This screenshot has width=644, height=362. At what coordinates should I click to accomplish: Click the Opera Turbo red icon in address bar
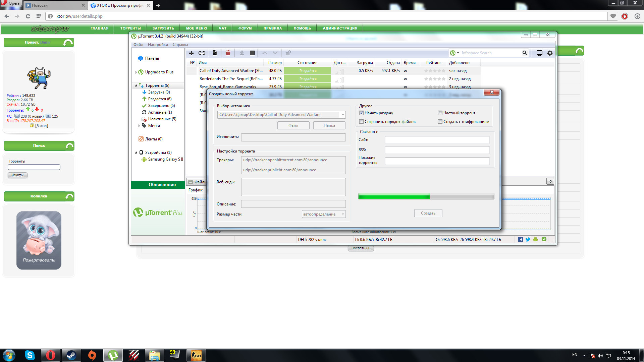(x=625, y=16)
